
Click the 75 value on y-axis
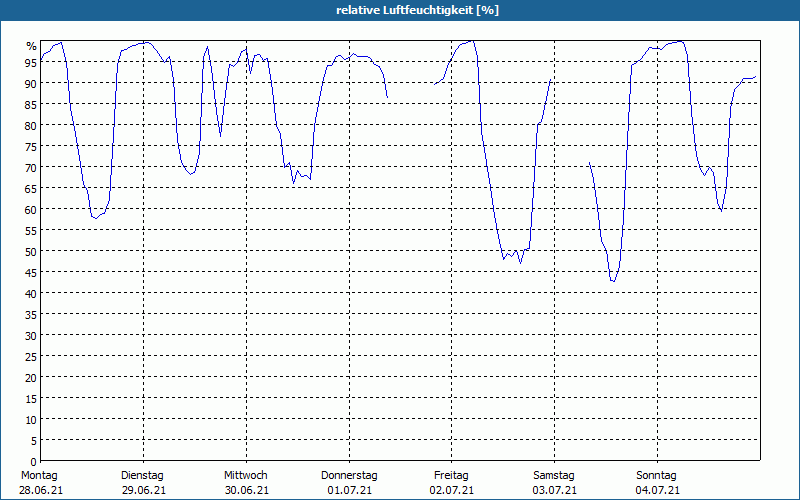coord(31,146)
